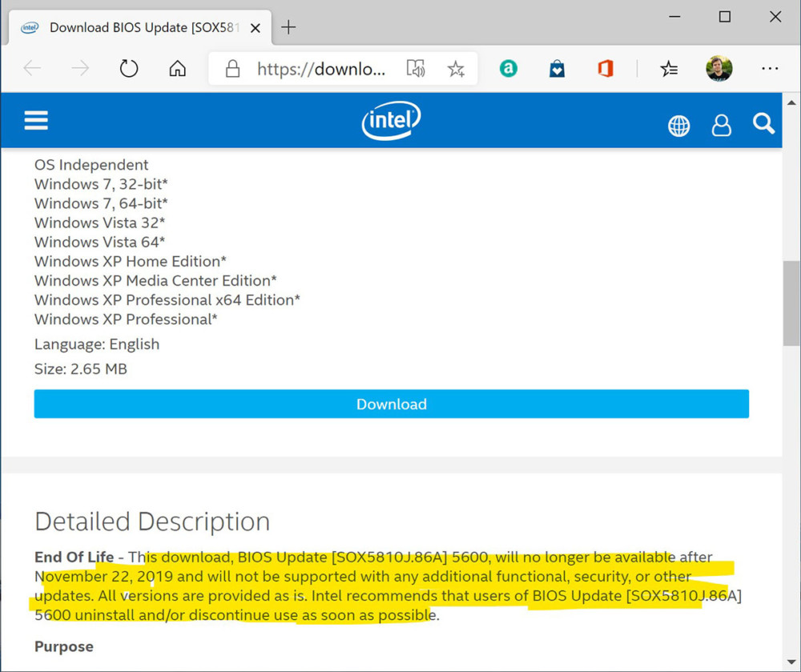Click the 'OS Independent' text
The image size is (801, 672).
[91, 165]
